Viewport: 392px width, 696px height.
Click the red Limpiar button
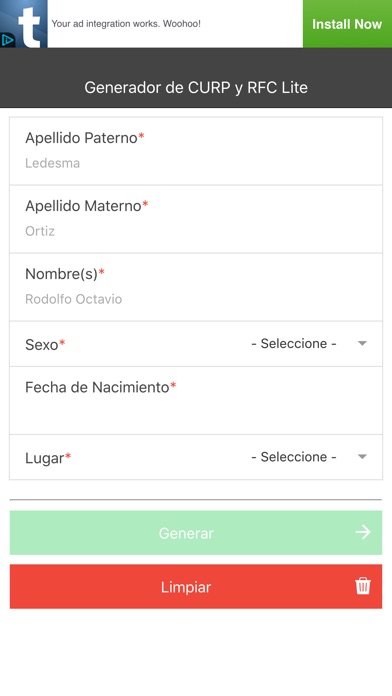point(196,586)
